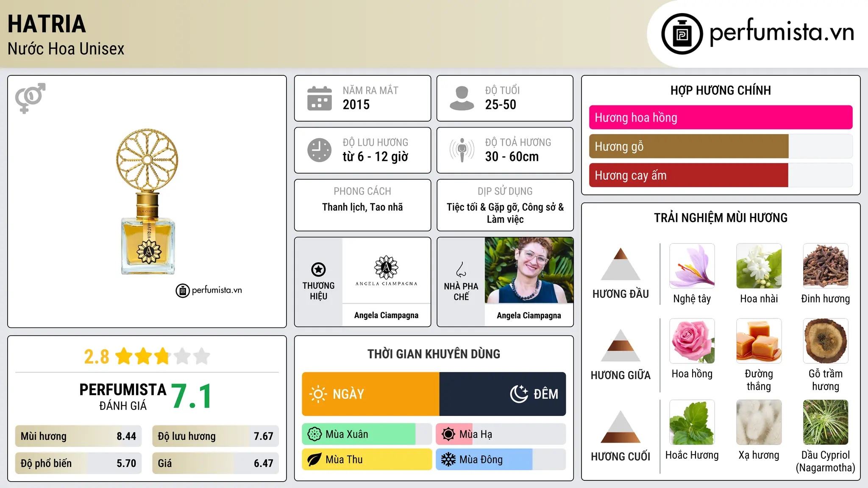Open the Dầu Cypriol Nagarmotha note image
This screenshot has height=488, width=868.
coord(826,422)
